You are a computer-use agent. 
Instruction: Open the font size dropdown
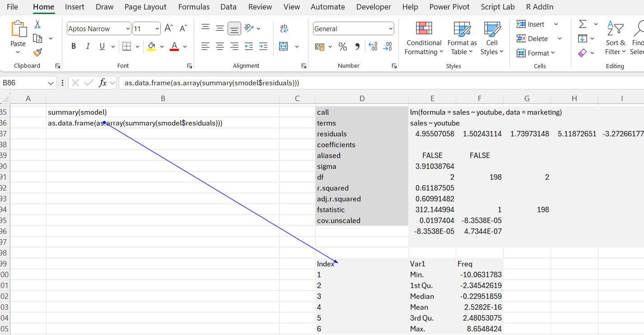pyautogui.click(x=157, y=29)
